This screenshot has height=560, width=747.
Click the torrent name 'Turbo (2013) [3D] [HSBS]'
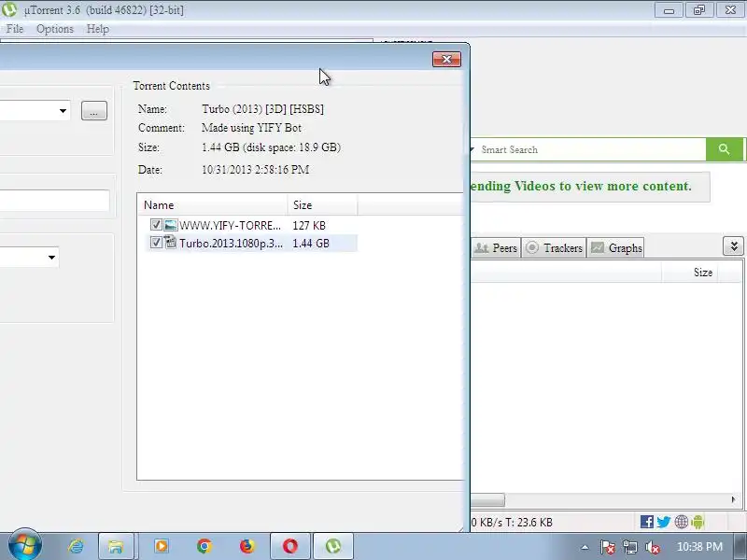click(263, 108)
